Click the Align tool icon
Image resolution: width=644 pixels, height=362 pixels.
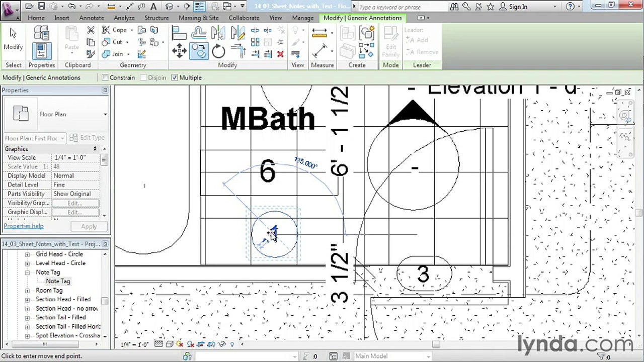coord(179,33)
